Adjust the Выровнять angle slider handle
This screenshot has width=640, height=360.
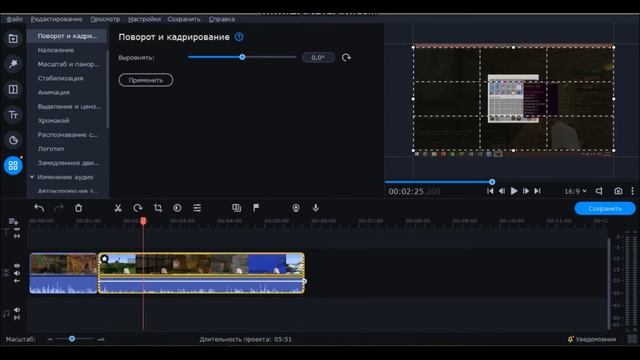pyautogui.click(x=242, y=57)
